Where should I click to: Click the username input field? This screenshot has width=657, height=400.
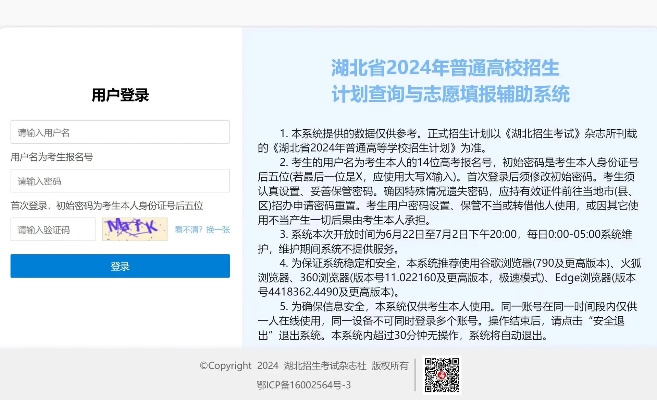[120, 132]
